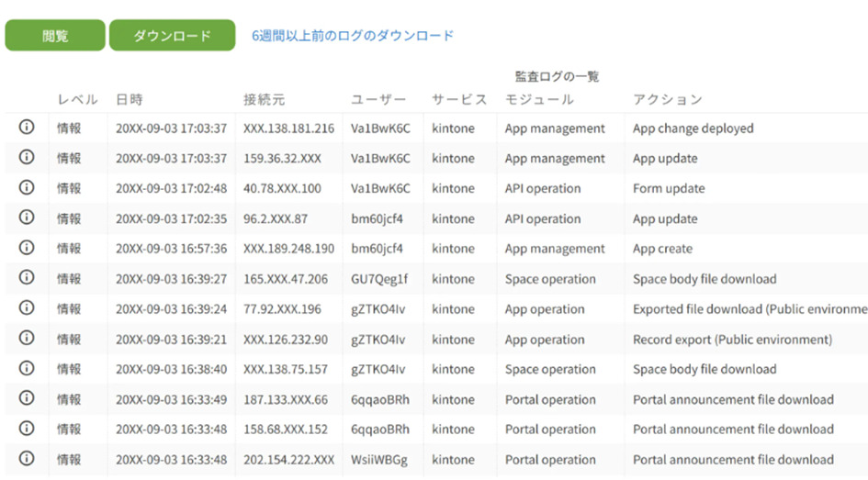Screen dimensions: 868x480
Task: Open info icon for App change deployed row
Action: coord(27,128)
